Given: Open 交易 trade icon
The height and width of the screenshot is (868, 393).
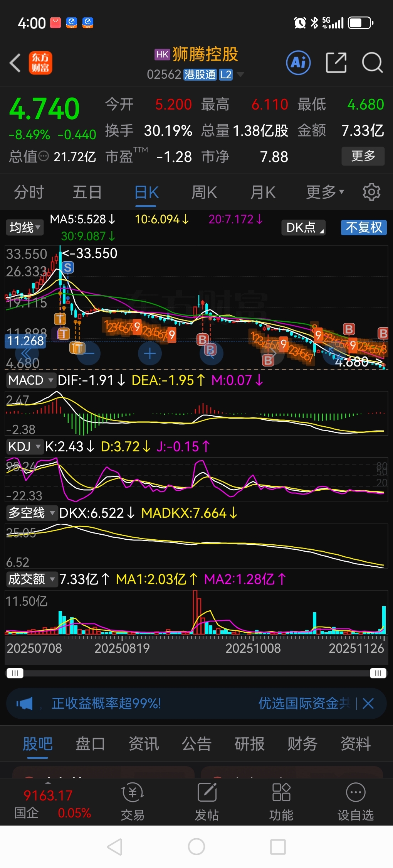Looking at the screenshot, I should [x=133, y=802].
